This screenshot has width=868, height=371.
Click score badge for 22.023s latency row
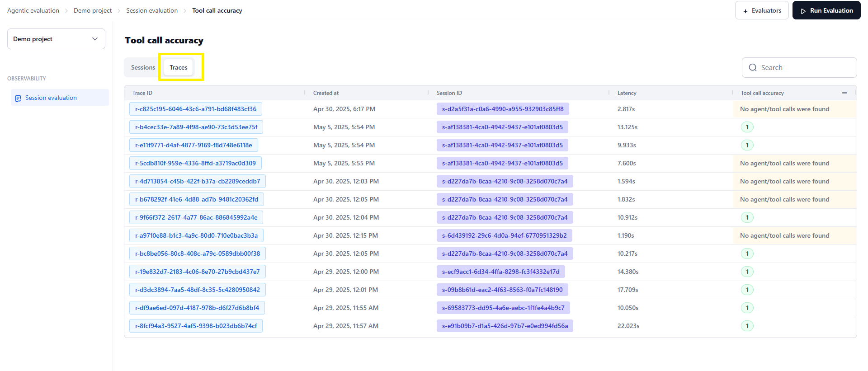747,326
